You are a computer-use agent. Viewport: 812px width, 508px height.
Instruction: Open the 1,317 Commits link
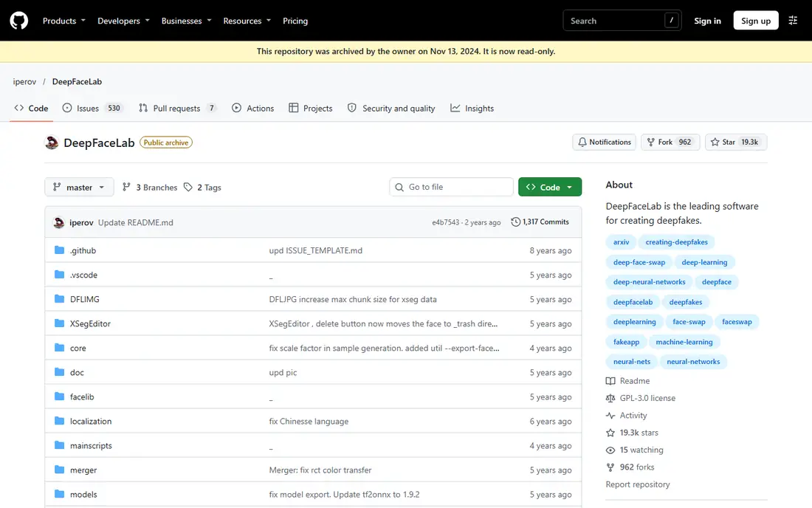tap(540, 222)
